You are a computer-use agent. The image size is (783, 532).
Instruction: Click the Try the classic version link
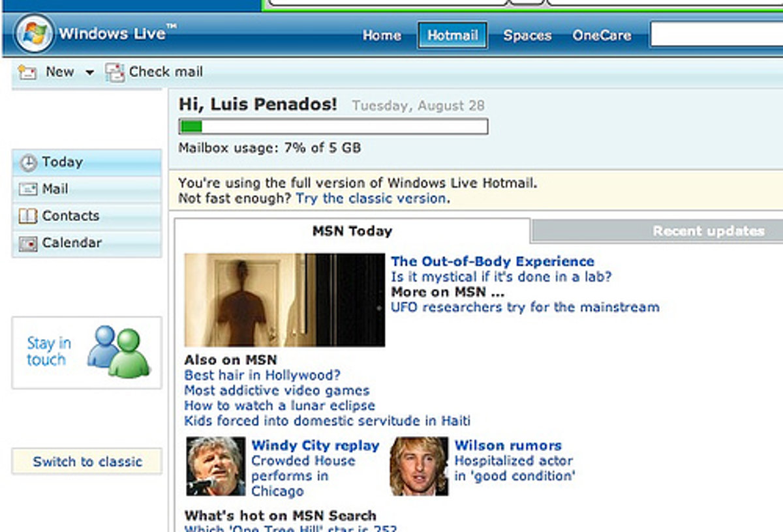(371, 199)
